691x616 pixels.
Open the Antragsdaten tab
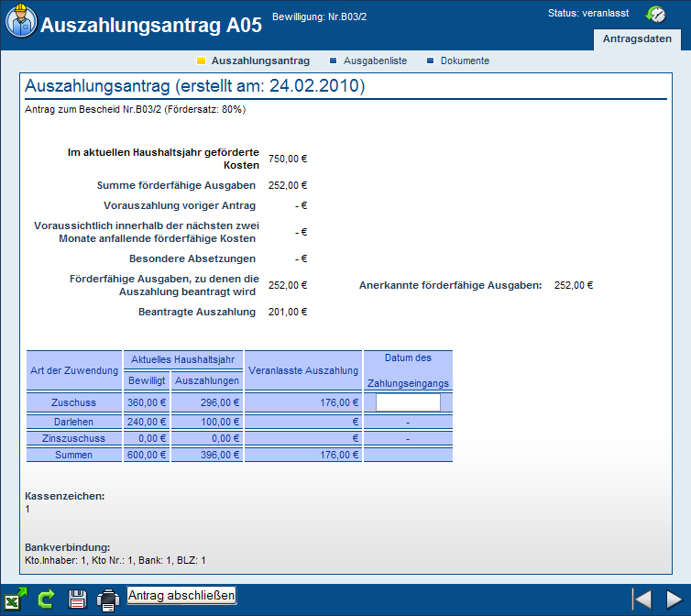click(637, 38)
